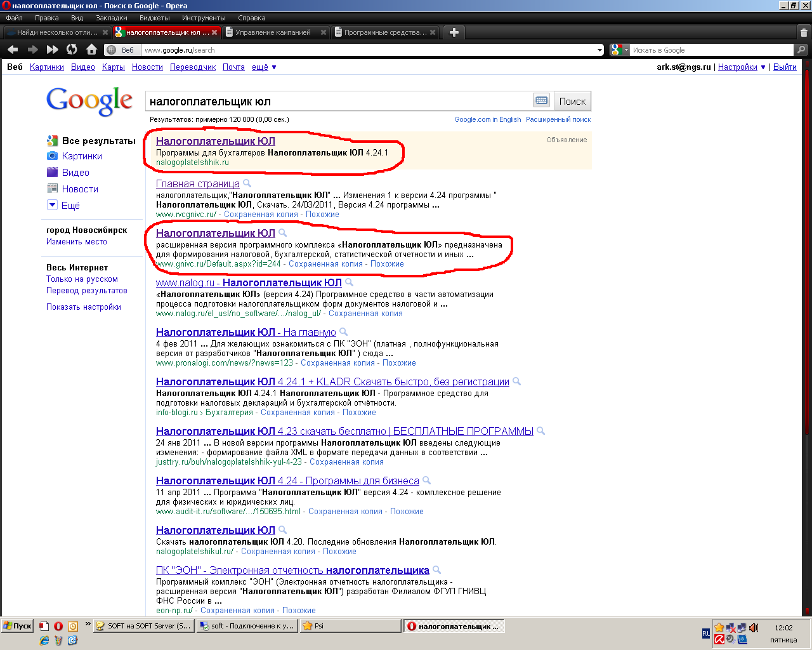
Task: Switch to the Управление кампанией tab
Action: (273, 32)
